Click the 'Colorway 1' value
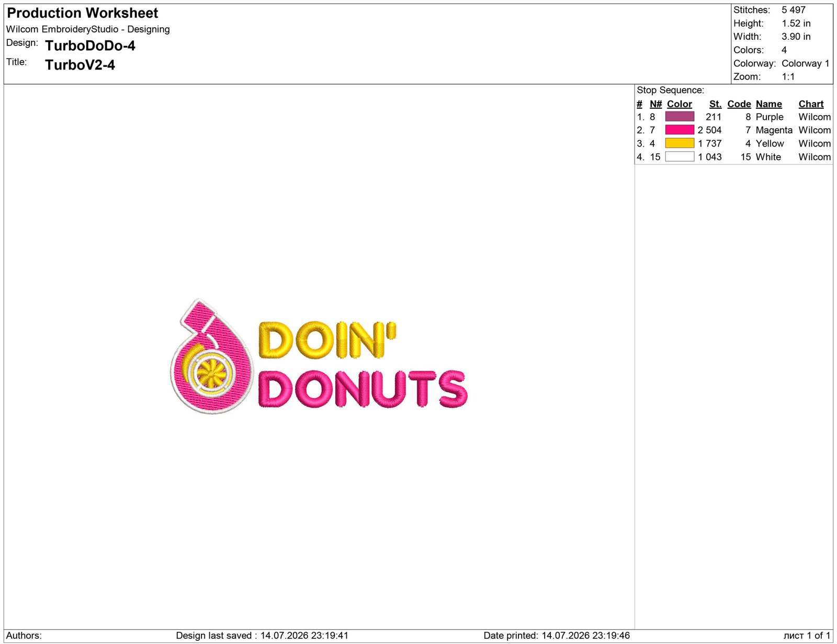 click(806, 63)
